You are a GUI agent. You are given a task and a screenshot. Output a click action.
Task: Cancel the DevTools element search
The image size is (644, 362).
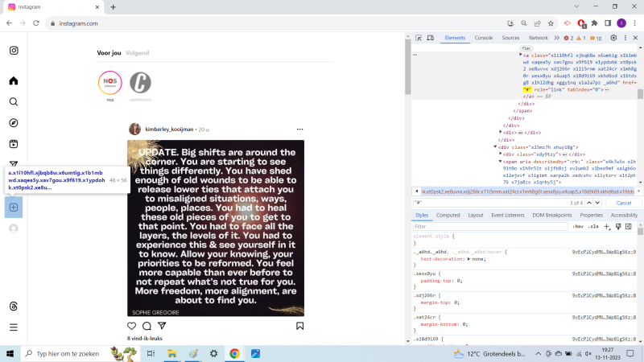(x=623, y=204)
